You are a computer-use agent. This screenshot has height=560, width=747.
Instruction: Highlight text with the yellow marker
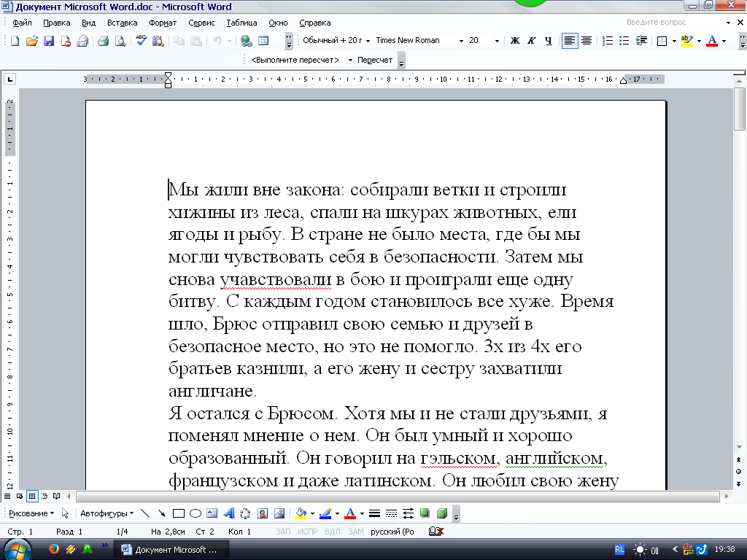[x=686, y=41]
